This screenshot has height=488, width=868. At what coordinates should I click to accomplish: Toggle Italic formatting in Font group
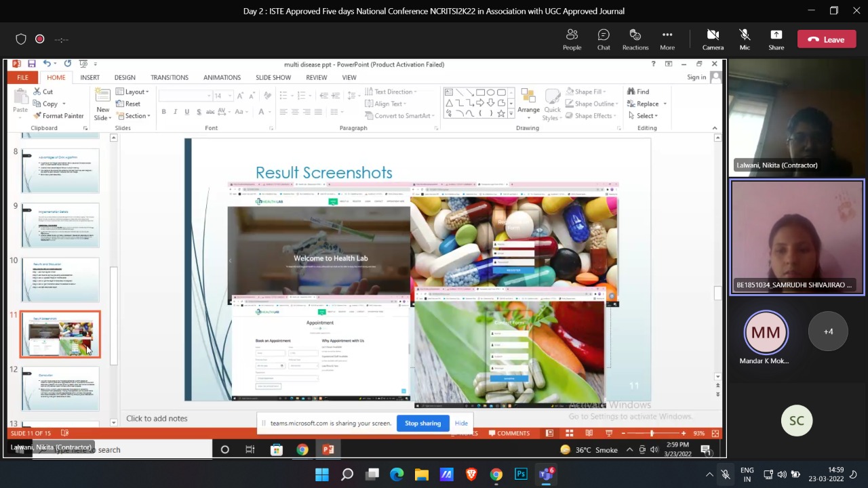coord(175,112)
